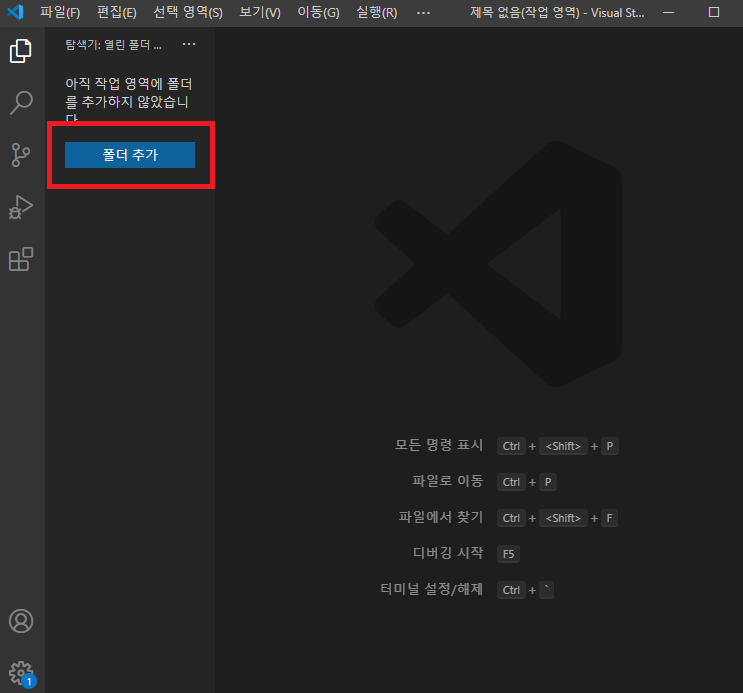This screenshot has width=743, height=693.
Task: Click the window title text
Action: (557, 13)
